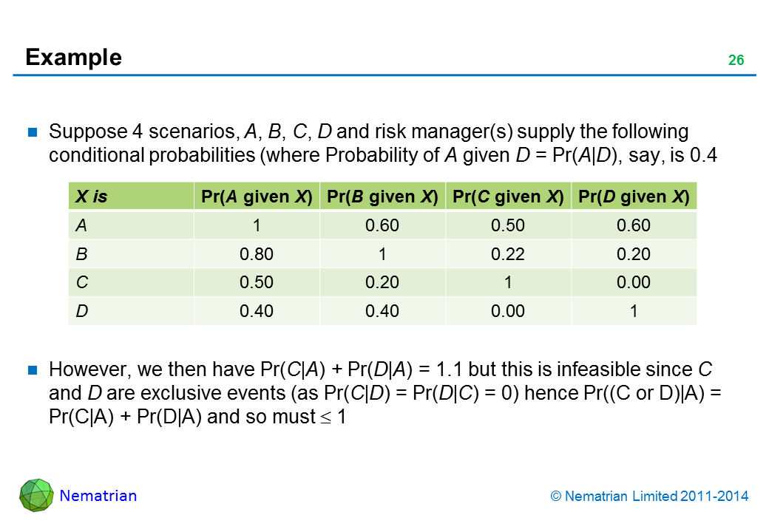Click the Example slide title
This screenshot has height=532, width=769.
(73, 57)
